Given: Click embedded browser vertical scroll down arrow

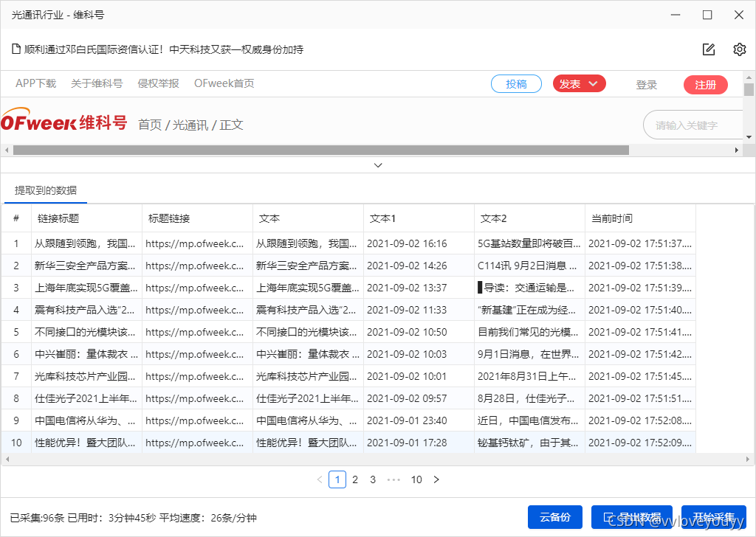Looking at the screenshot, I should (x=749, y=137).
